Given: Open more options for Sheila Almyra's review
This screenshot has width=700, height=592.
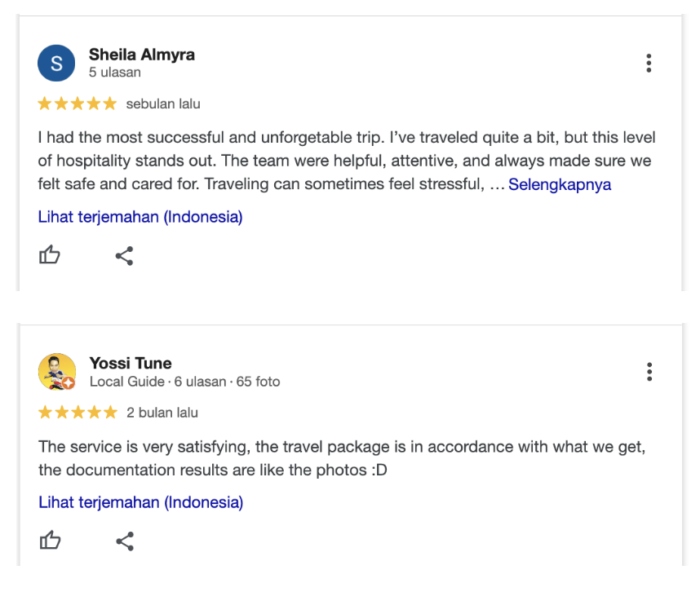Looking at the screenshot, I should click(649, 64).
